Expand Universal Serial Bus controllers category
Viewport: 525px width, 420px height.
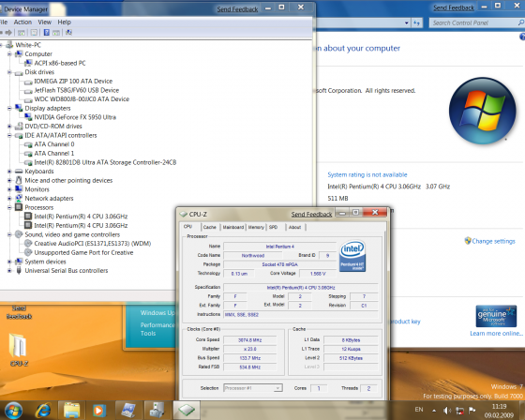click(9, 271)
